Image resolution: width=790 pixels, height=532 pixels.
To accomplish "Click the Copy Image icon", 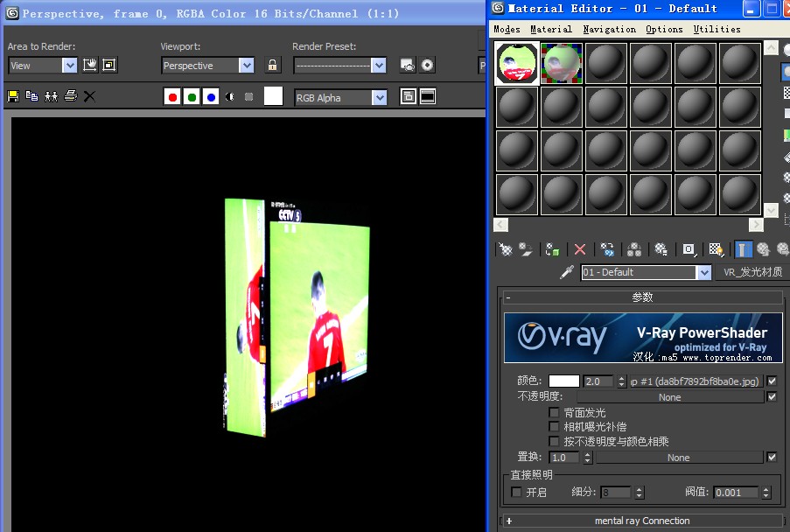I will (x=31, y=96).
